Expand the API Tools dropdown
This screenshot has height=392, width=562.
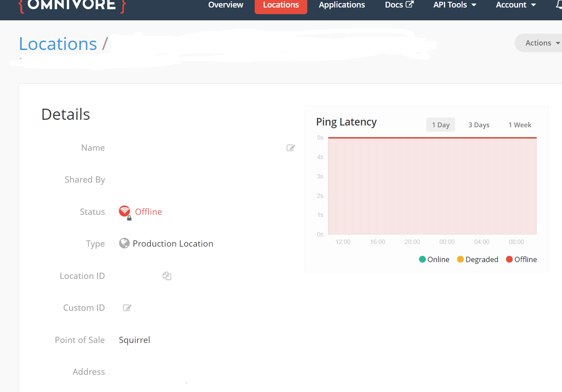point(455,5)
